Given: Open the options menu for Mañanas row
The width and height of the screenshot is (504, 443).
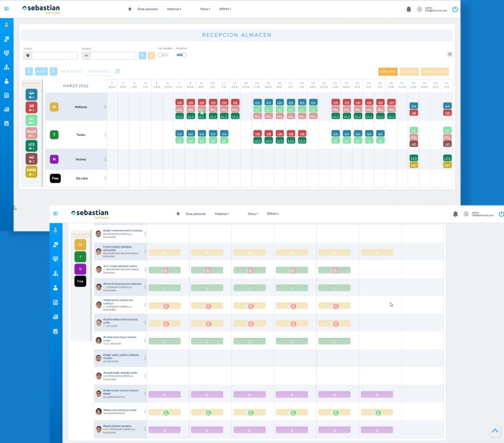Looking at the screenshot, I should (105, 107).
